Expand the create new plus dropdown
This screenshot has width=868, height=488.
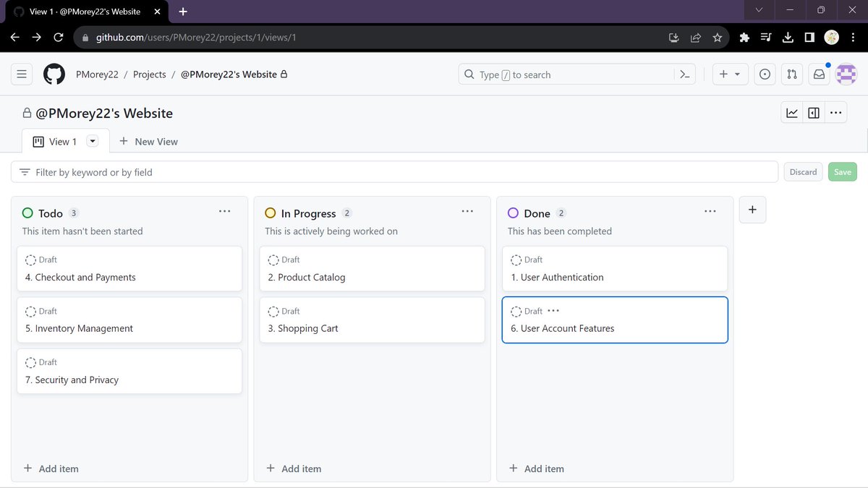[x=731, y=74]
